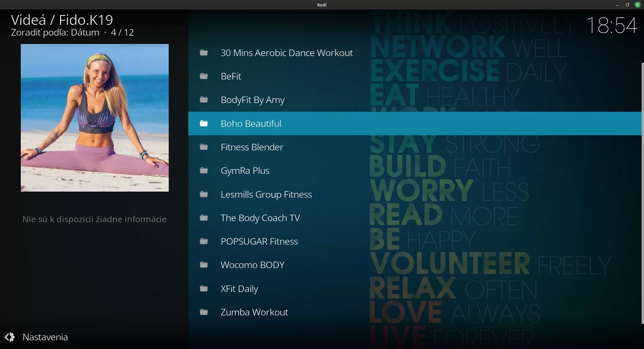Screen dimensions: 644x349
Task: Click folder icon next to Fitness Blender
Action: pos(204,147)
